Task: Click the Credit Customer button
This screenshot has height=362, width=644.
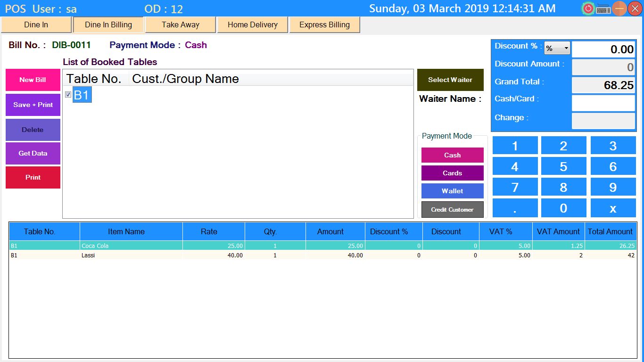Action: tap(452, 210)
